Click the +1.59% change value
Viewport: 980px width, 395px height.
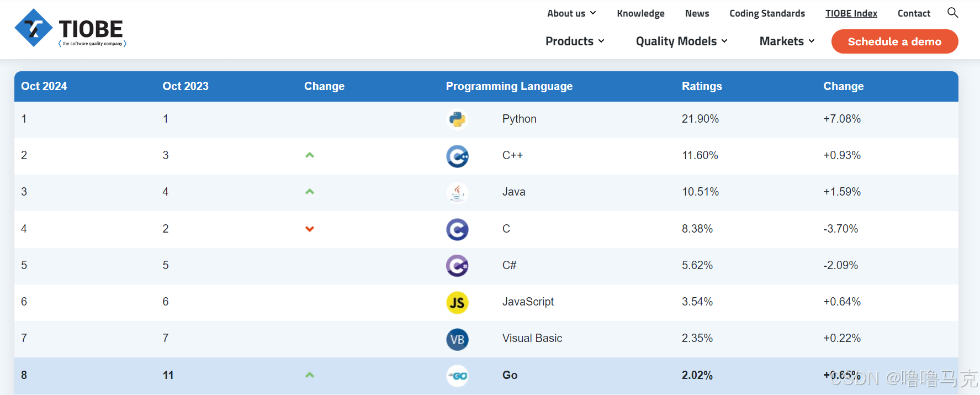842,192
